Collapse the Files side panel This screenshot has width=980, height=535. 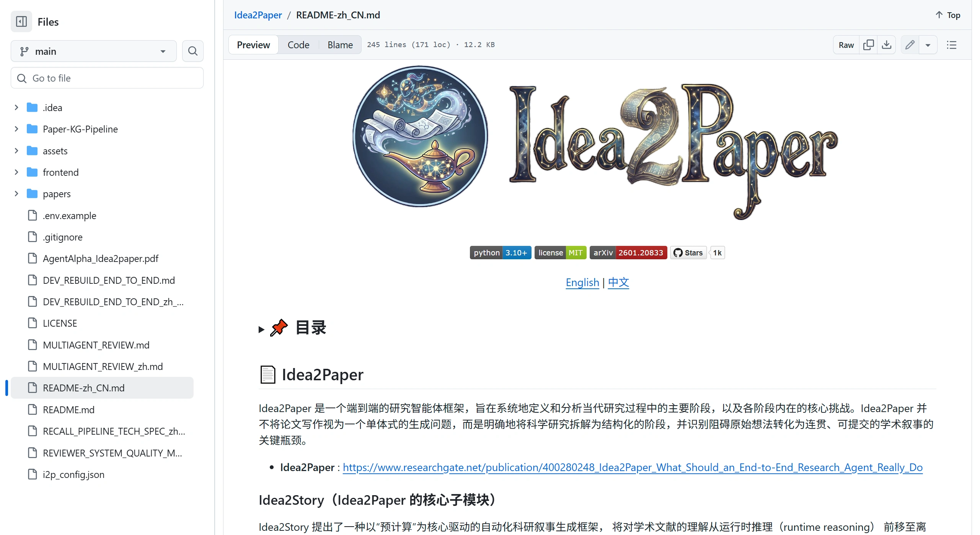[x=21, y=21]
